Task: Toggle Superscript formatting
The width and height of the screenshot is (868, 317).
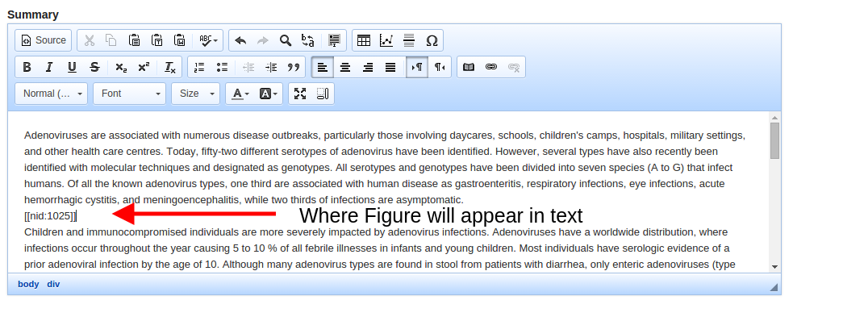Action: point(144,68)
